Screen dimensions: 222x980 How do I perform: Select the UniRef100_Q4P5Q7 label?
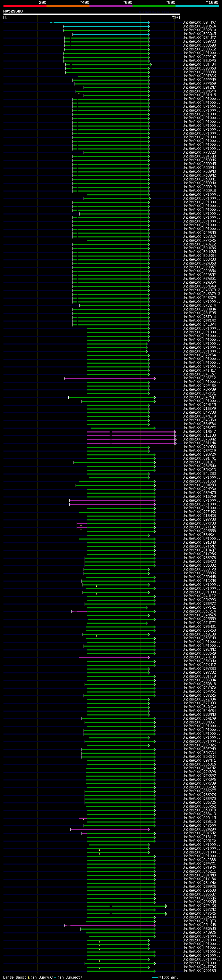coord(199,397)
